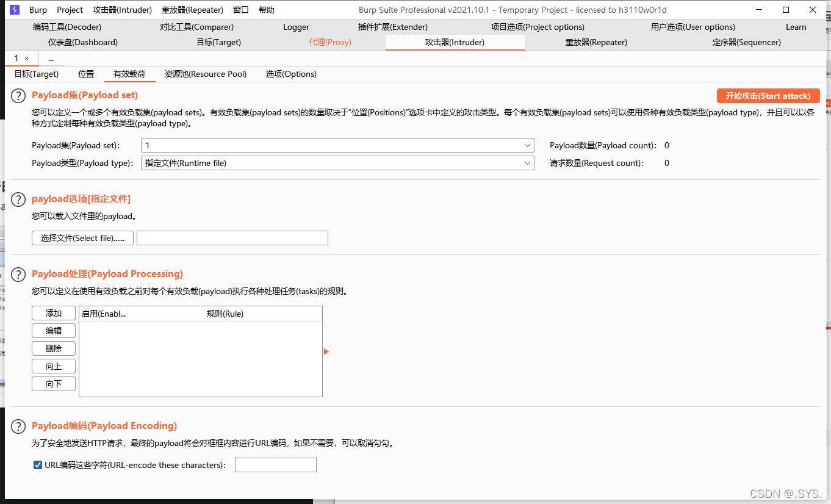
Task: Switch to 定序器(Sequencer) tab
Action: pos(747,42)
